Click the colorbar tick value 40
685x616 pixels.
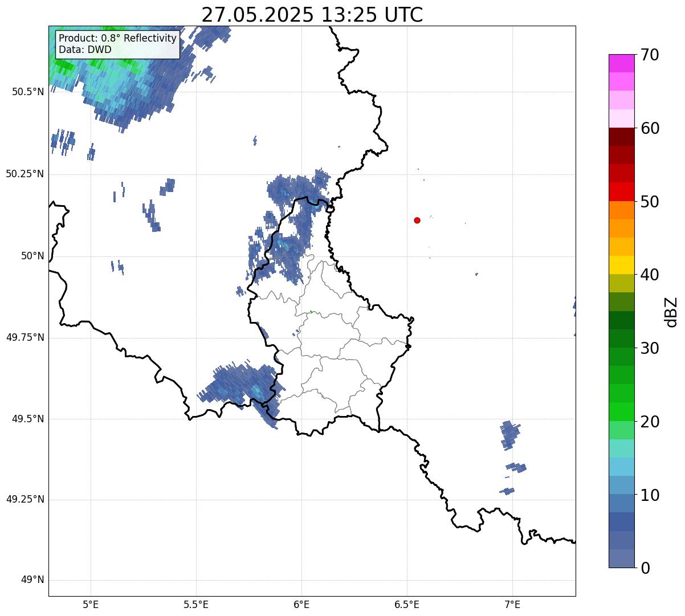coord(650,275)
